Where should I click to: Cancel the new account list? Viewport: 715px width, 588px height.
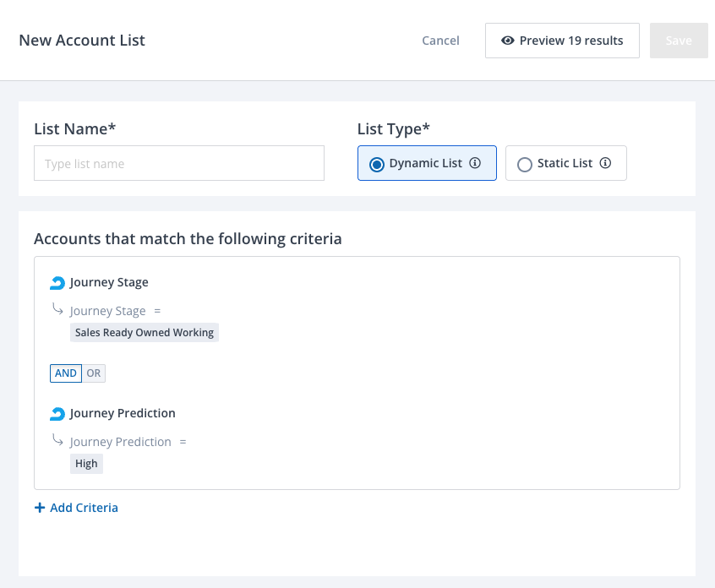440,41
